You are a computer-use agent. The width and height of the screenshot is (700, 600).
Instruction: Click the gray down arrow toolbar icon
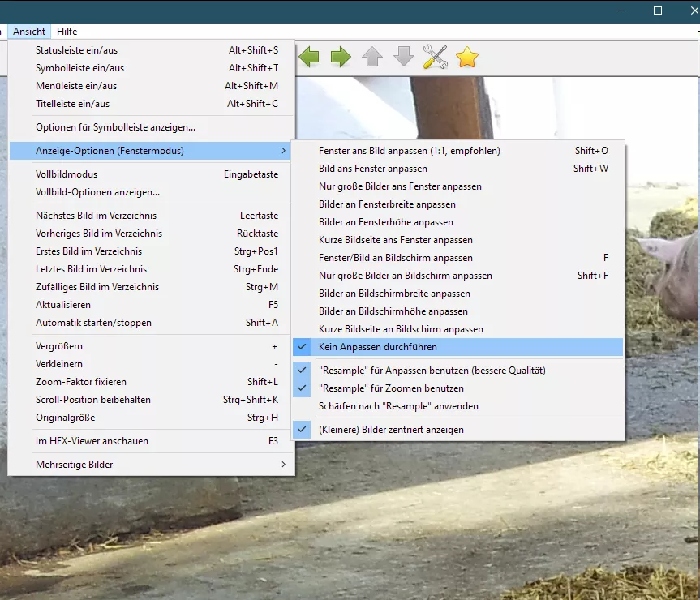coord(403,57)
